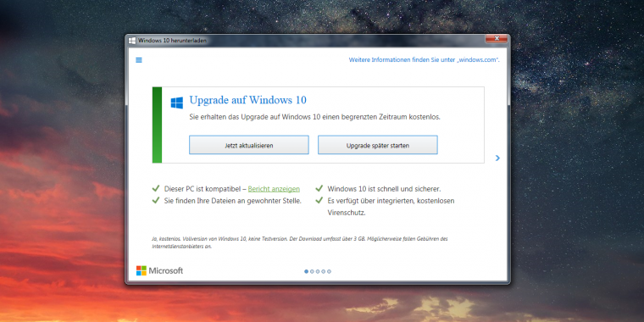Close the Windows 10 herunterladen window

[497, 39]
